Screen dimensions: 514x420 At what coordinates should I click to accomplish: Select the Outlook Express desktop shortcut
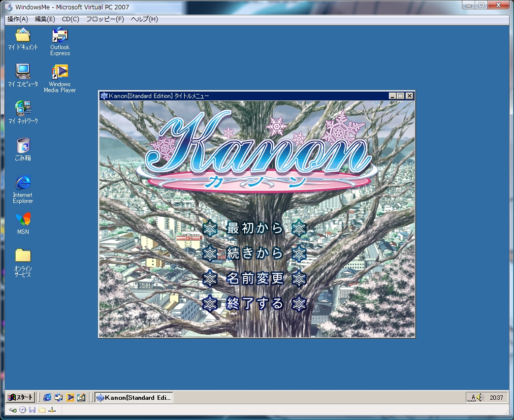pyautogui.click(x=60, y=41)
